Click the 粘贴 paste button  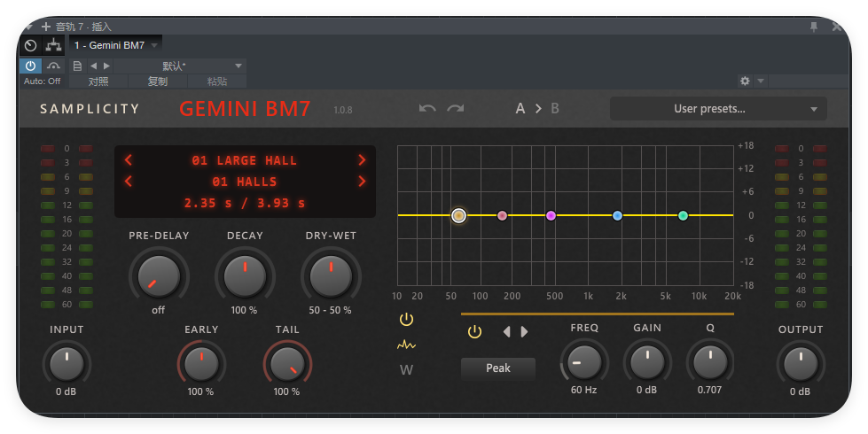pyautogui.click(x=217, y=81)
